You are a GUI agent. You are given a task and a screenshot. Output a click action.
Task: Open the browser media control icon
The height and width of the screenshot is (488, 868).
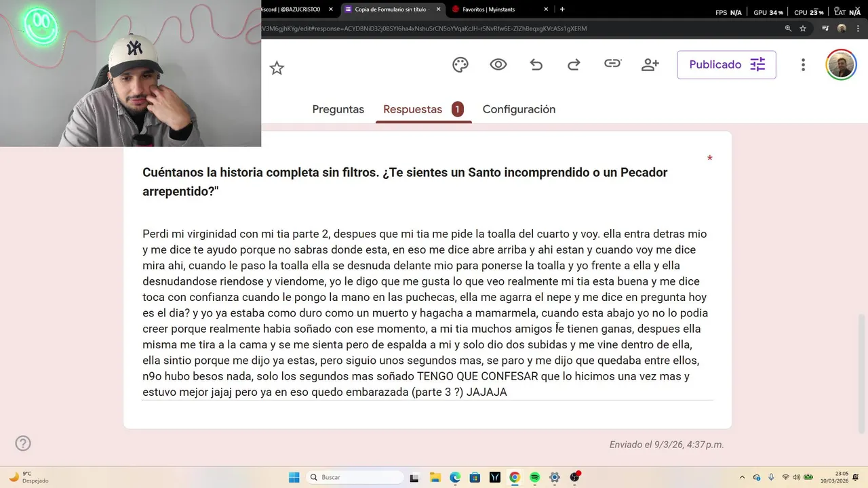[x=825, y=28]
